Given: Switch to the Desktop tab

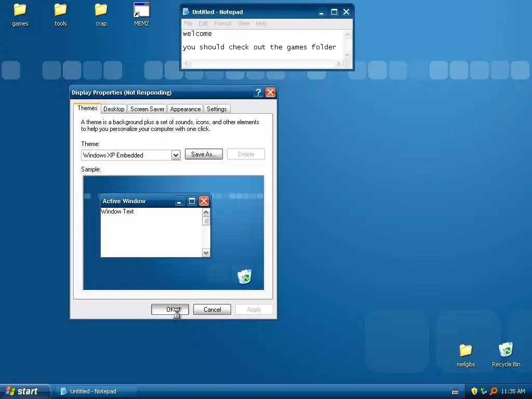Looking at the screenshot, I should point(114,109).
